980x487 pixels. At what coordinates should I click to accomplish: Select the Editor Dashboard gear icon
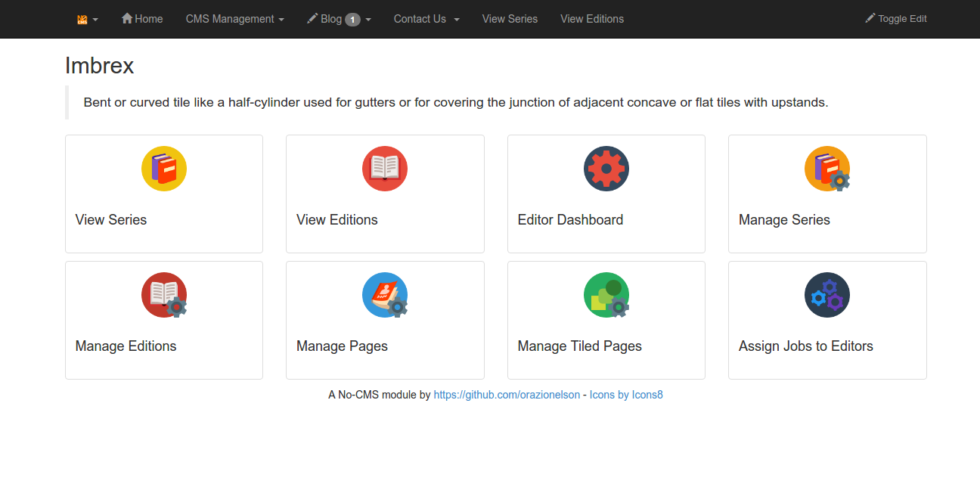[x=606, y=168]
